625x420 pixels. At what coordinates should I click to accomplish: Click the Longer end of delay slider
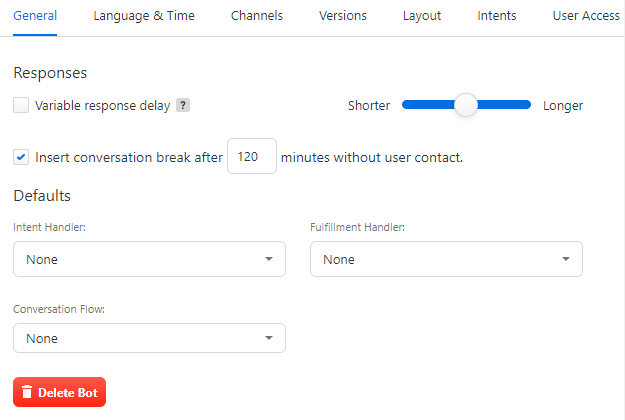525,105
